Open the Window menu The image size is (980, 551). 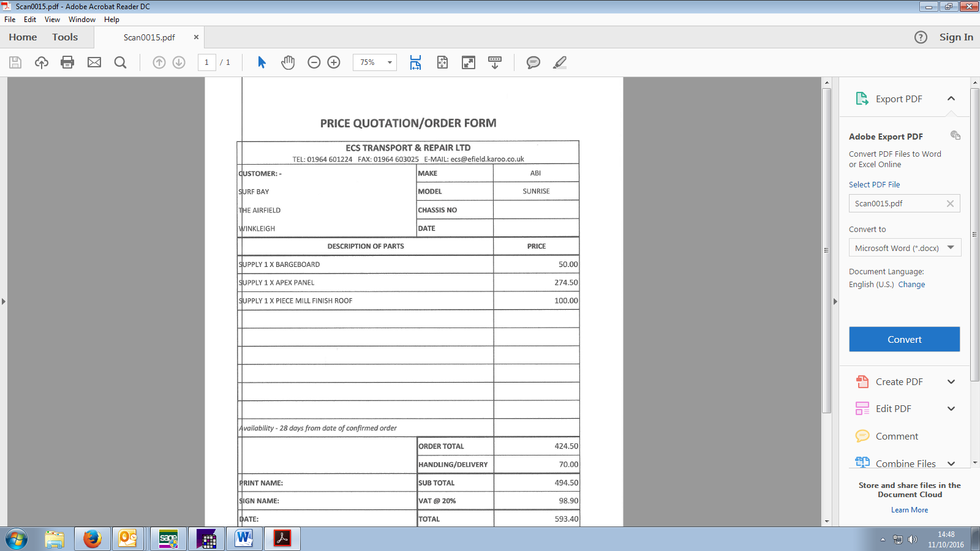[x=82, y=20]
